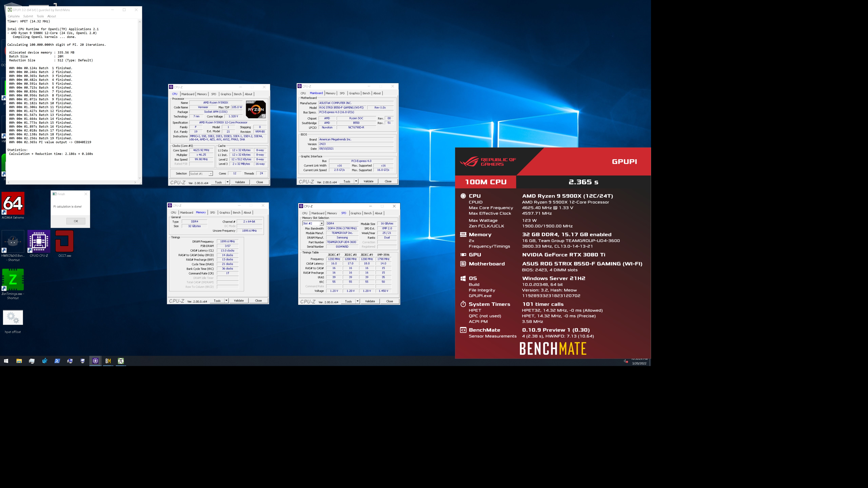Select SPD tab in CPU-Z Memory window

(212, 212)
